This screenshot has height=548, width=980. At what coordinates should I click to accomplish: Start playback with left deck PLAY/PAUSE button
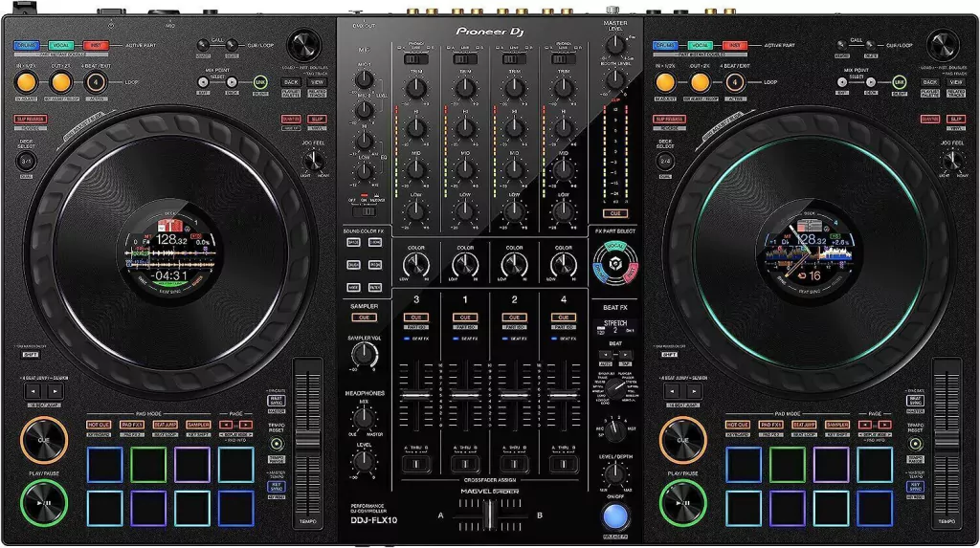[x=44, y=502]
